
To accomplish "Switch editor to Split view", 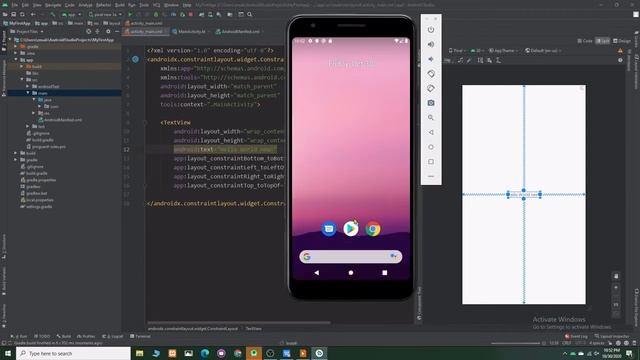I will pyautogui.click(x=602, y=41).
